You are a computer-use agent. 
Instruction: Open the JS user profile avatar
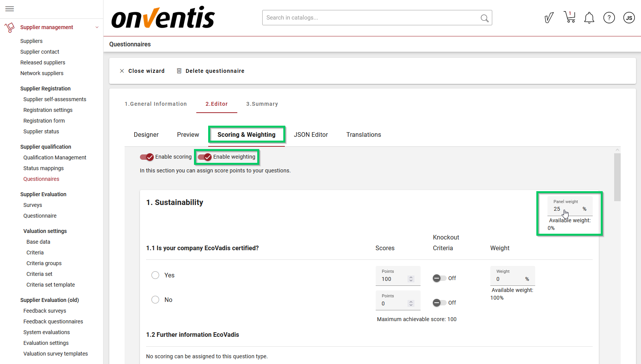point(629,18)
